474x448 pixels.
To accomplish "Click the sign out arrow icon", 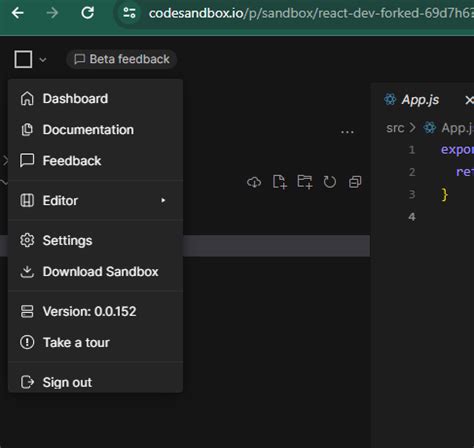I will [x=27, y=382].
